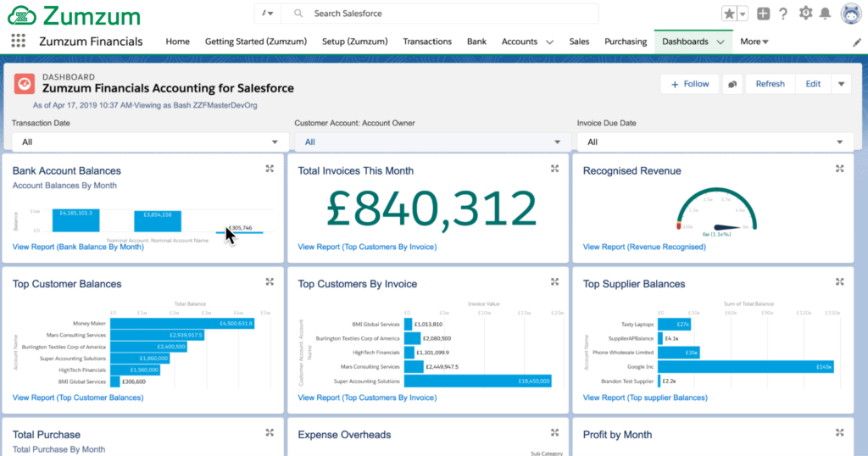Screen dimensions: 868x456
Task: Expand the Profit by Month widget
Action: (x=840, y=433)
